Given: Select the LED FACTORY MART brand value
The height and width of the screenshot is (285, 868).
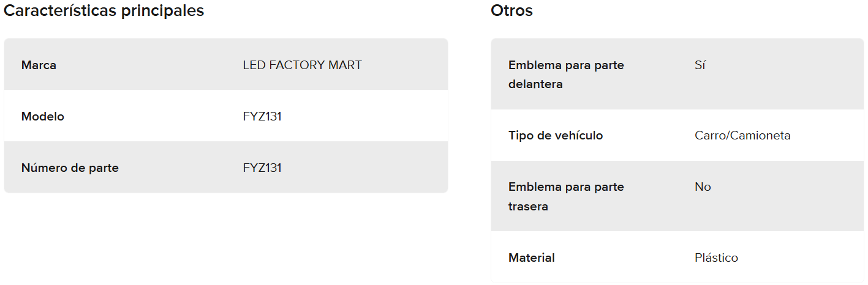Looking at the screenshot, I should [x=302, y=65].
